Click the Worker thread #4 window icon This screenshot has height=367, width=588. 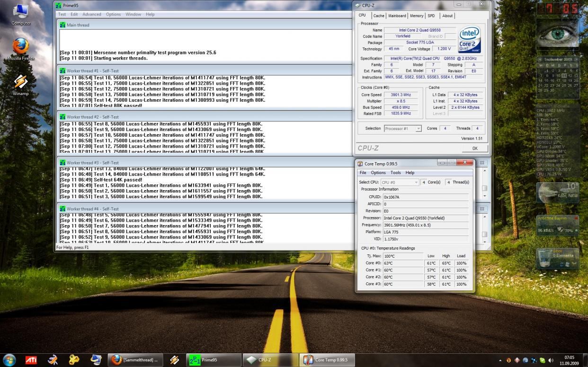(x=62, y=209)
